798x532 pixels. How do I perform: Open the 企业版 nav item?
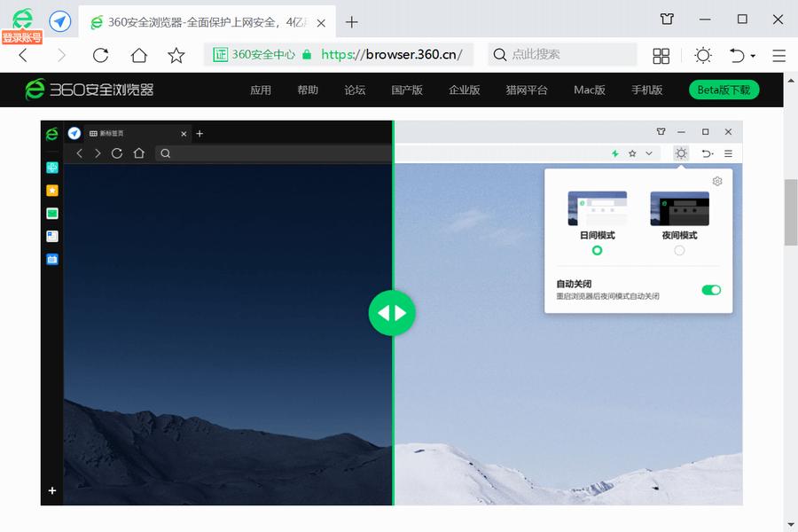464,90
